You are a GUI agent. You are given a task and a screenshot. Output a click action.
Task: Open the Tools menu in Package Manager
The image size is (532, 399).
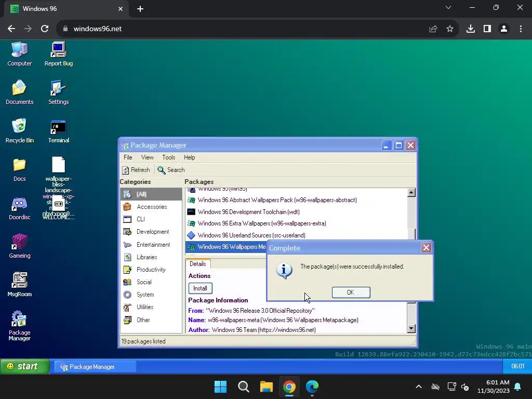[x=169, y=157]
